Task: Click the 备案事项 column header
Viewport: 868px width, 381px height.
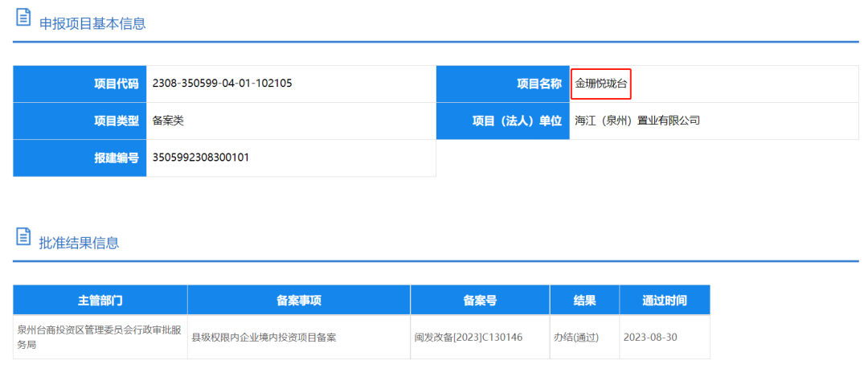Action: 299,300
